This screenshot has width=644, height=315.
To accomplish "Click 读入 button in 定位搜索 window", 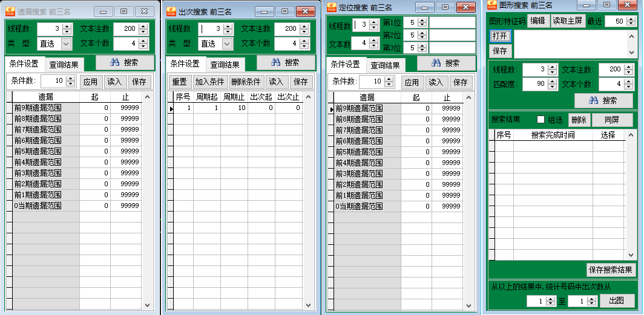I will pos(436,82).
